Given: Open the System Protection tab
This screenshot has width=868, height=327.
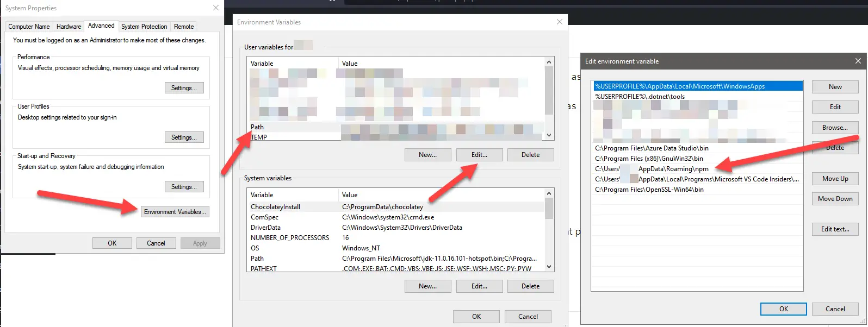Looking at the screenshot, I should click(x=144, y=27).
